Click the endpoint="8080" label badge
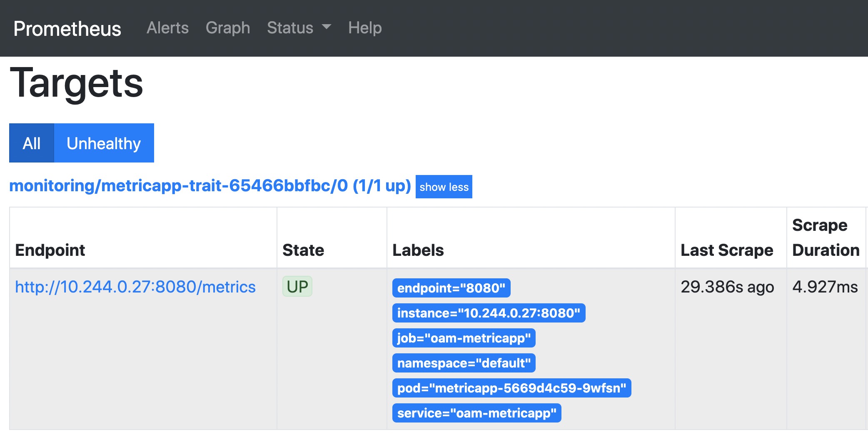This screenshot has width=868, height=435. (x=451, y=288)
